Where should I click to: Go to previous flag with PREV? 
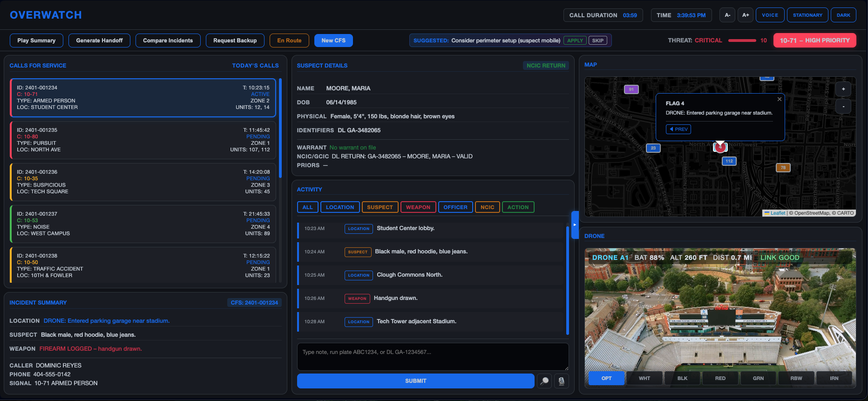click(678, 129)
